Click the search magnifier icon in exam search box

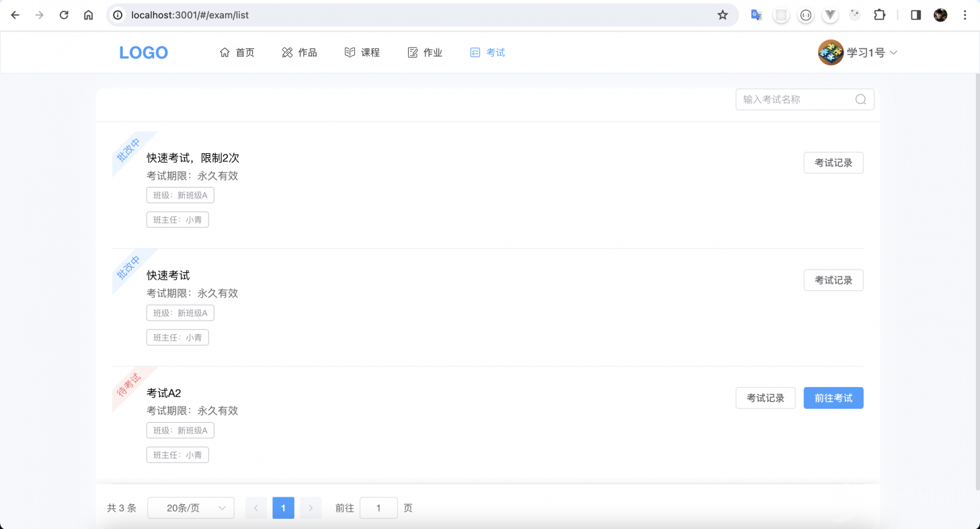tap(860, 99)
